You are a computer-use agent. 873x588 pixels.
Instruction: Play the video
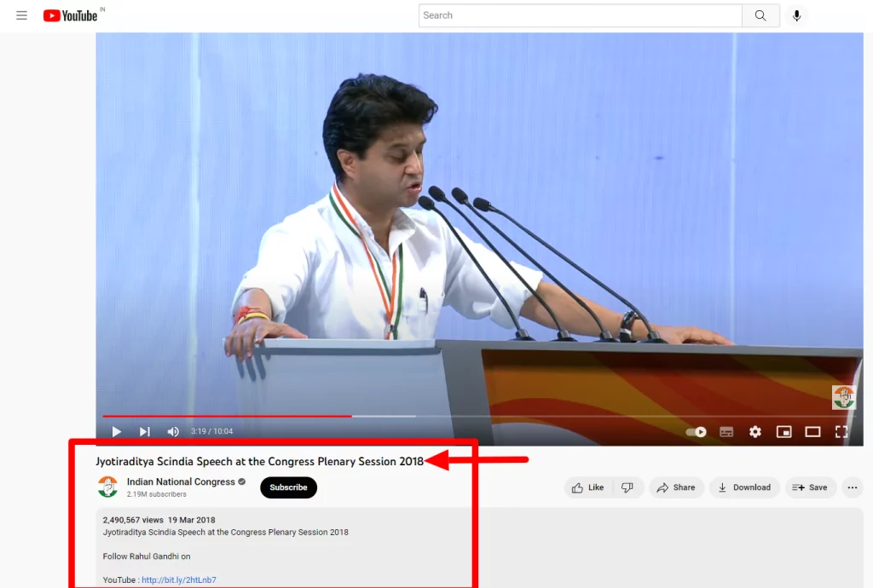click(117, 432)
